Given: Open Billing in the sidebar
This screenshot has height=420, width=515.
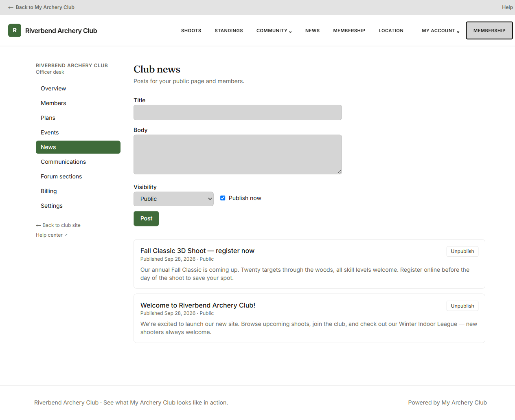Looking at the screenshot, I should (78, 191).
